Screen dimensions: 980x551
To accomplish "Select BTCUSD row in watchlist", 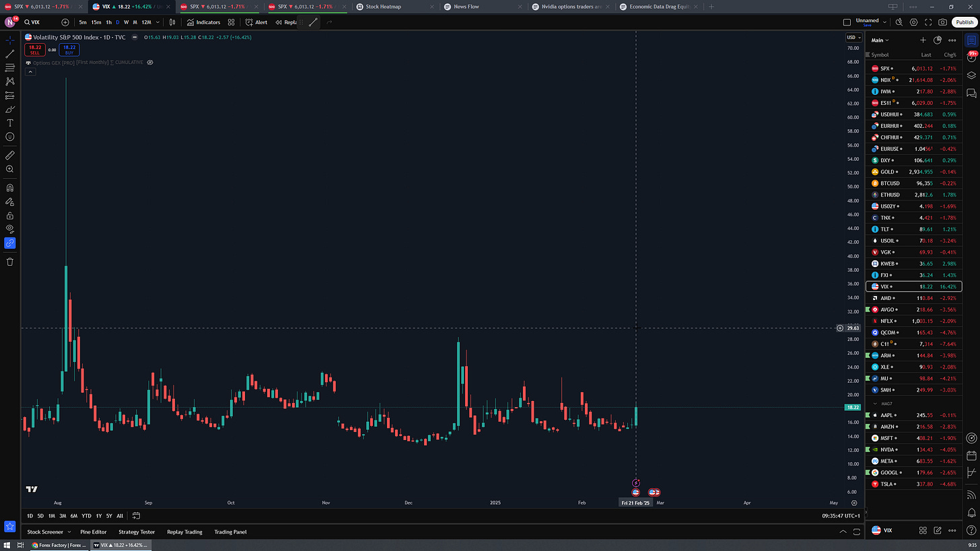I will 915,183.
